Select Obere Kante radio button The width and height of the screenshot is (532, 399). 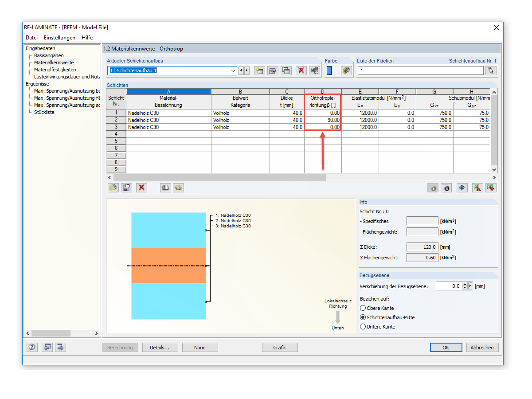point(363,308)
